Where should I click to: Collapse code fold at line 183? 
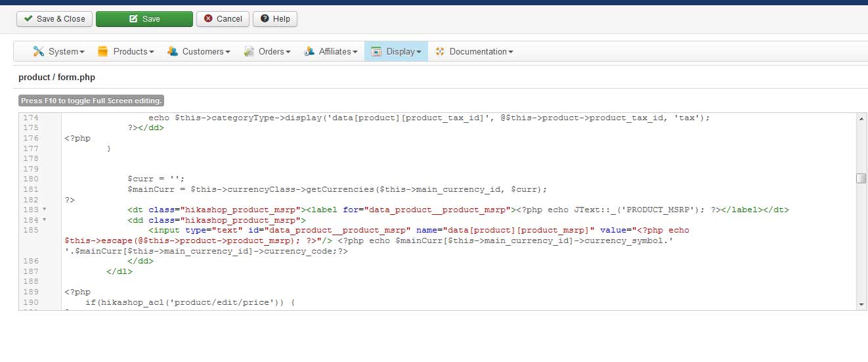point(44,210)
